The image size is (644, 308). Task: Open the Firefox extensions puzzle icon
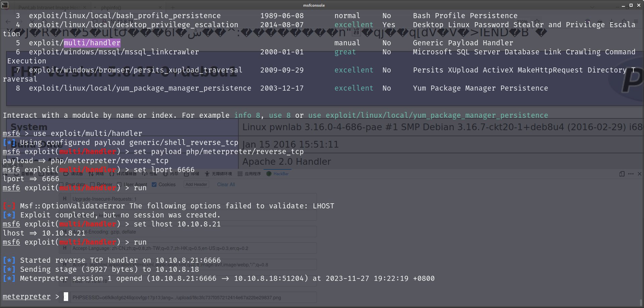(624, 21)
